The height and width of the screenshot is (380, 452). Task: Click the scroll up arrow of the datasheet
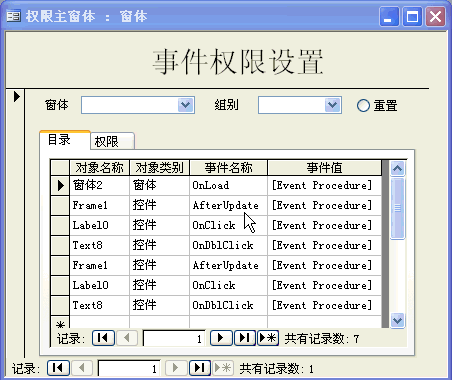point(397,168)
